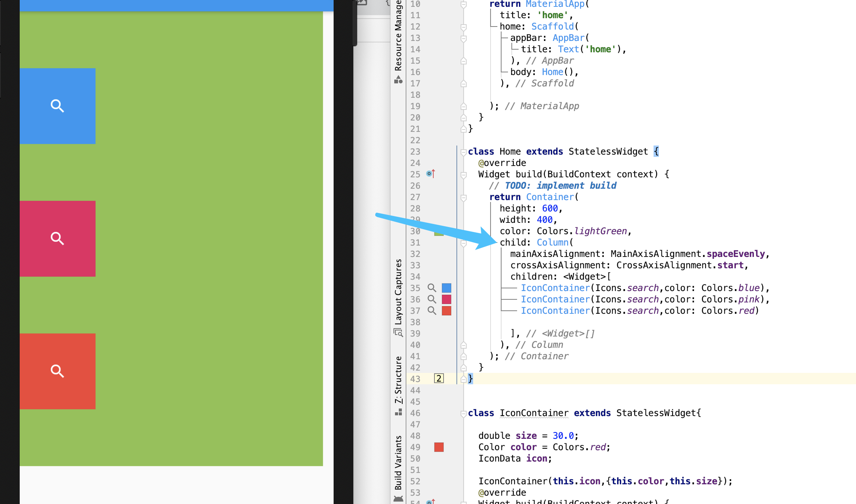
Task: Open blue color swatch on line 35
Action: (x=447, y=288)
